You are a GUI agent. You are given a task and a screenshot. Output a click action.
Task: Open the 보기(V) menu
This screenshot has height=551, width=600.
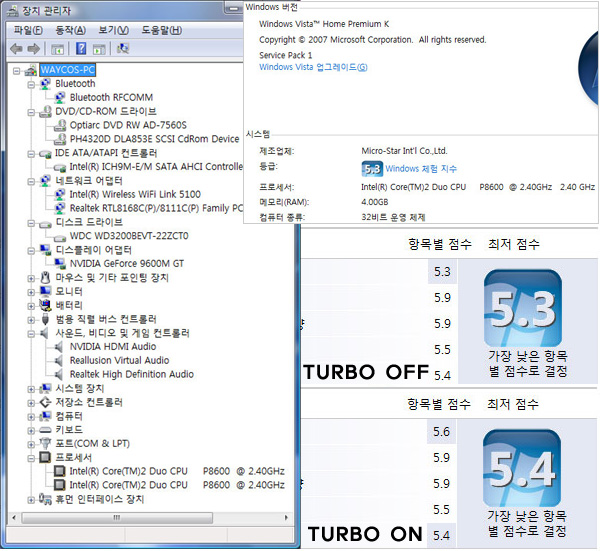tap(113, 30)
